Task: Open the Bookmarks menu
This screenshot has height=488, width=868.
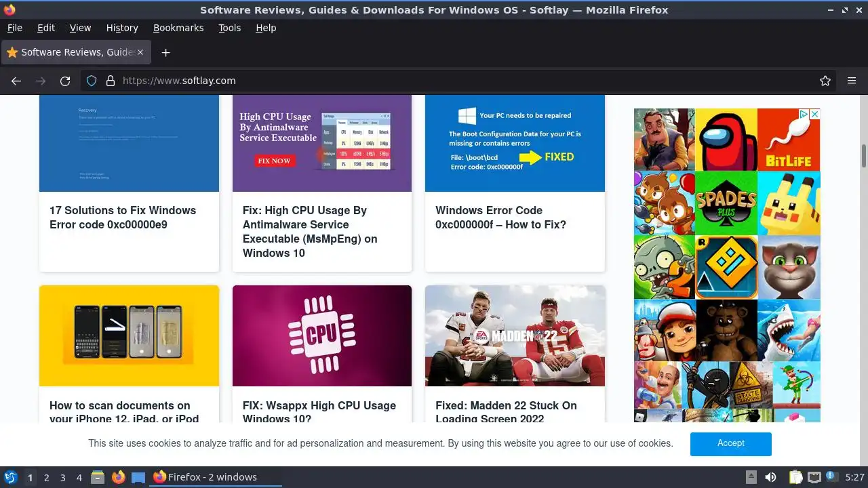Action: pos(178,28)
